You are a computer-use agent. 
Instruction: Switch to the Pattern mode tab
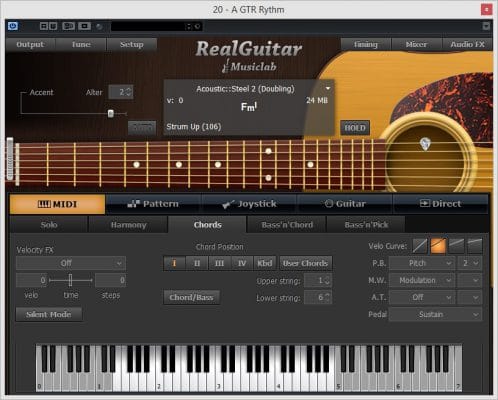154,204
